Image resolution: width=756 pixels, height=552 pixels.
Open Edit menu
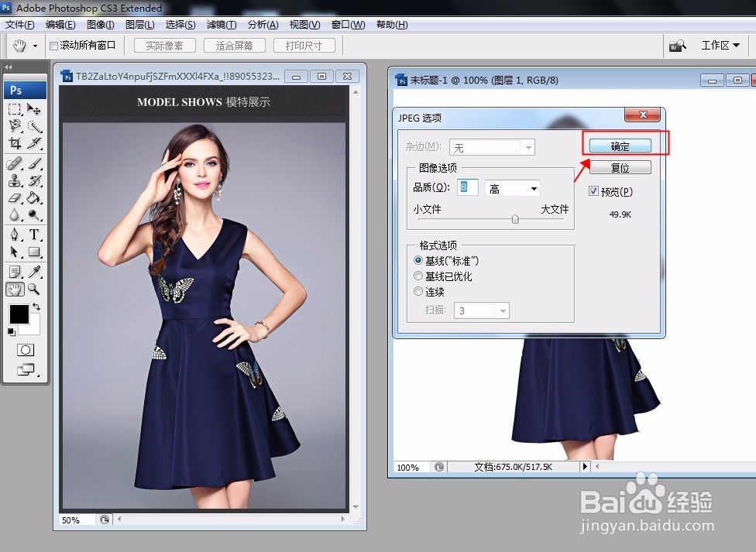60,25
